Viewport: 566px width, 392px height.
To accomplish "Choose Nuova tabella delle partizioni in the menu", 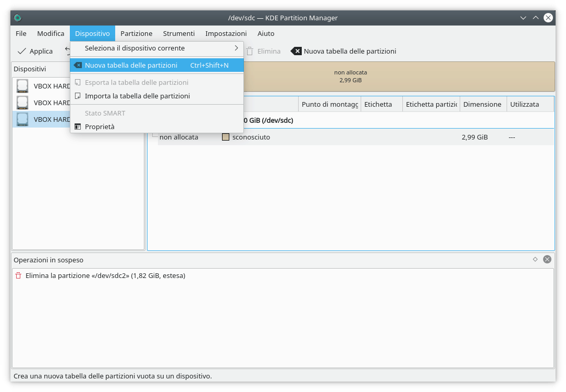I will click(131, 65).
